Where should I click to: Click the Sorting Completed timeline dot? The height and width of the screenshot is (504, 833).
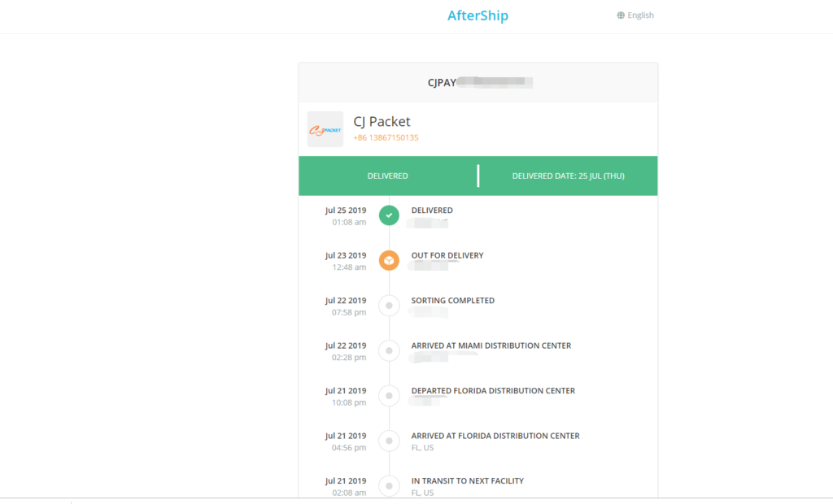coord(389,306)
